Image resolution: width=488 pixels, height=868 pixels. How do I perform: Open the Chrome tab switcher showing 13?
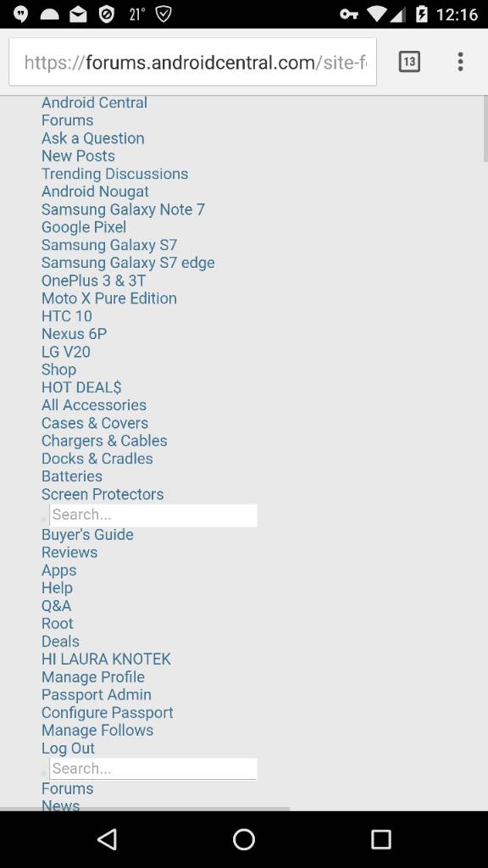point(409,61)
